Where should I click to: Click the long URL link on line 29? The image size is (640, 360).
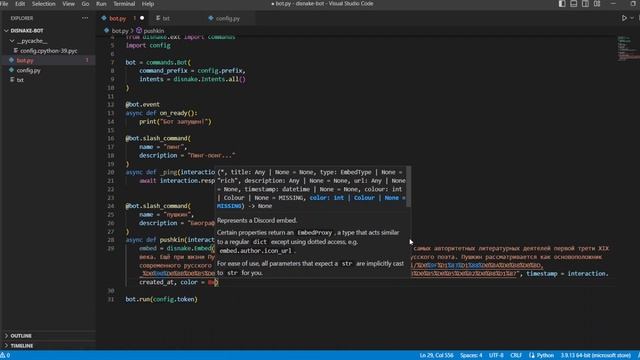pos(477,269)
